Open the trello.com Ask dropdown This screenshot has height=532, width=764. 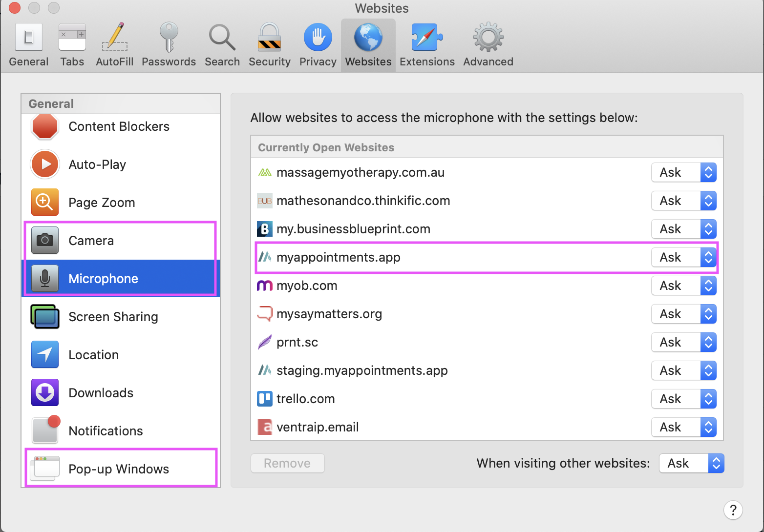(683, 399)
